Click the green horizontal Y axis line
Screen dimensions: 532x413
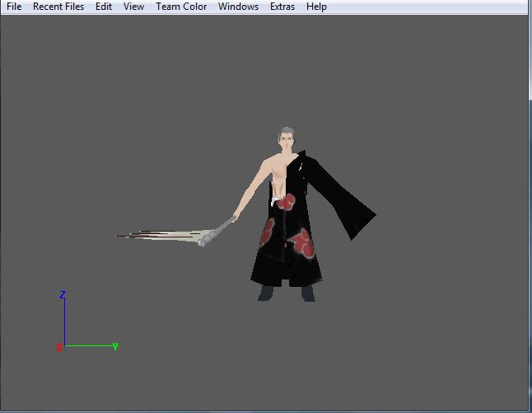87,346
